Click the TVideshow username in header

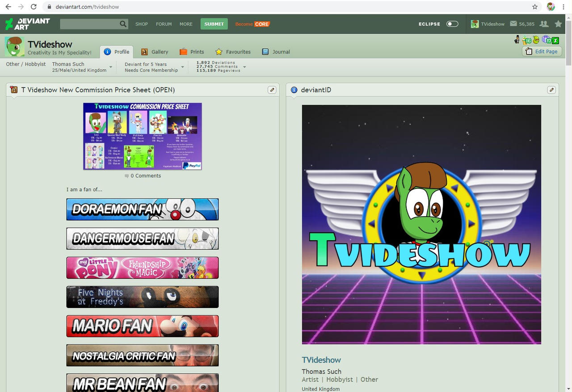(x=492, y=24)
